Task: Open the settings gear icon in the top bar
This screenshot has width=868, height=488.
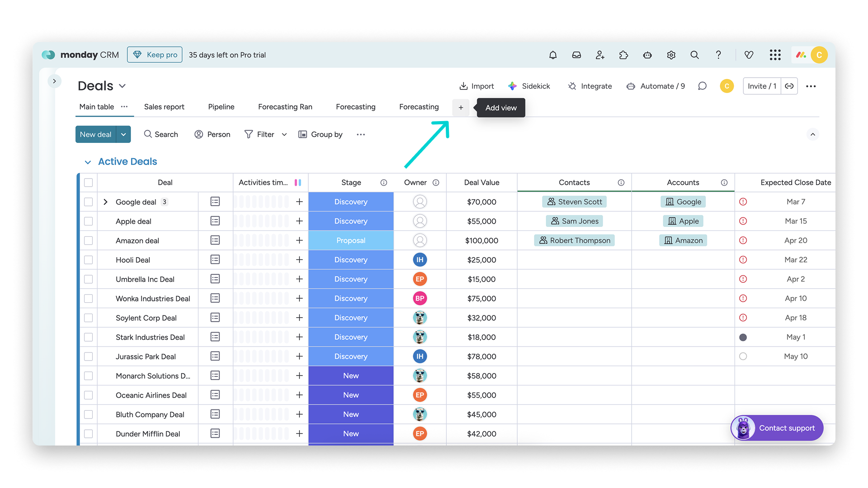Action: [671, 55]
